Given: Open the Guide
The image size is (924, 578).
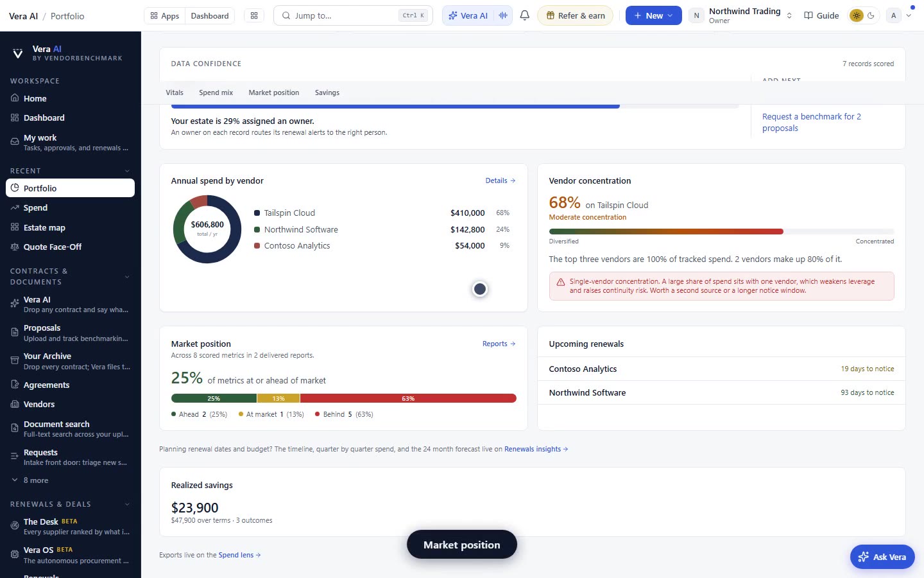Looking at the screenshot, I should (821, 15).
